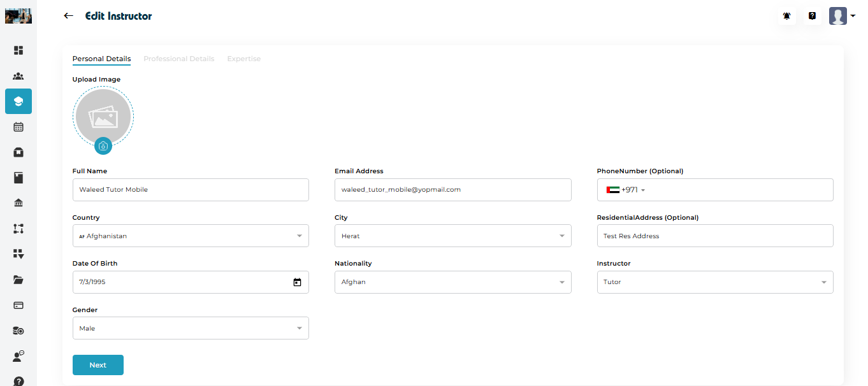Click the back arrow beside Edit Instructor
This screenshot has height=386, width=868.
[x=69, y=16]
